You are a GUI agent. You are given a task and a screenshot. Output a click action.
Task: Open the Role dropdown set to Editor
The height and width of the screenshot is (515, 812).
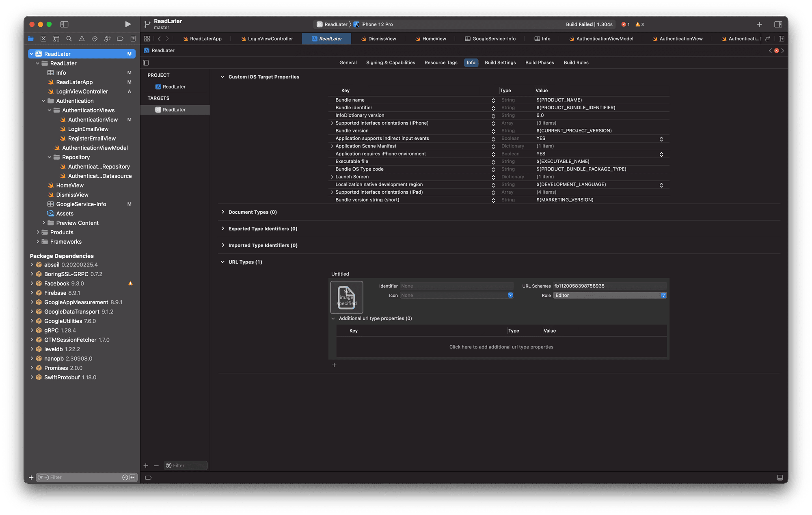[609, 295]
